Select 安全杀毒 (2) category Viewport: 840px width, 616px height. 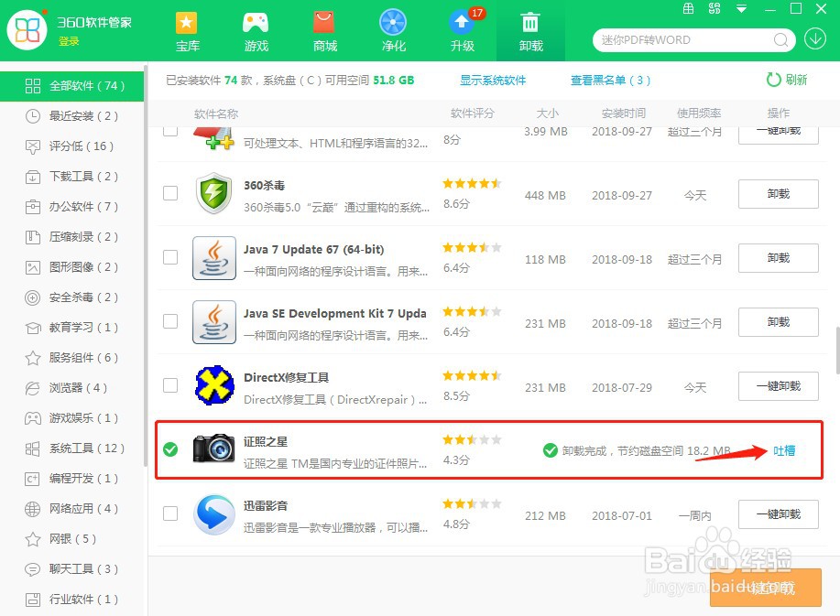point(71,297)
